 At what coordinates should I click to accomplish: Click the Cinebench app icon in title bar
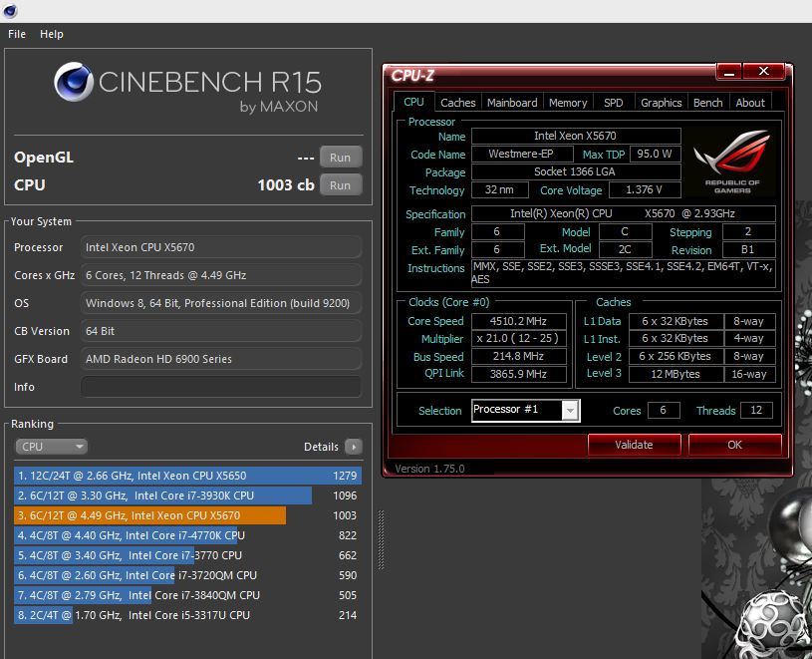pos(10,10)
